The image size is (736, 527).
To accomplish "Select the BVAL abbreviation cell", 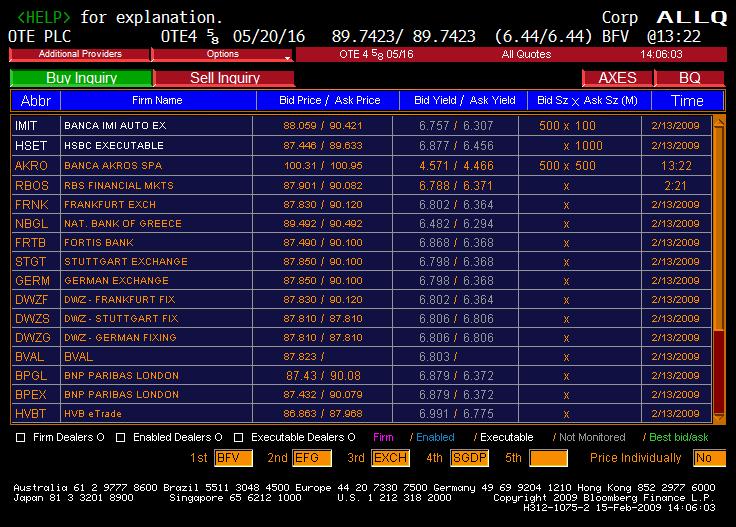I will tap(36, 357).
